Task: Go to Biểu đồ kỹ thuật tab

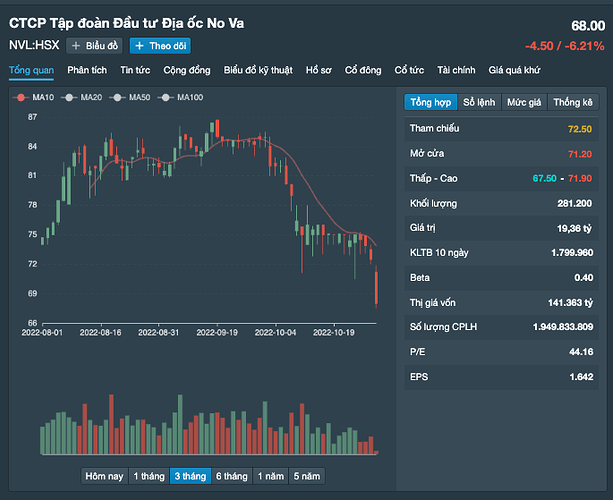Action: pos(258,70)
